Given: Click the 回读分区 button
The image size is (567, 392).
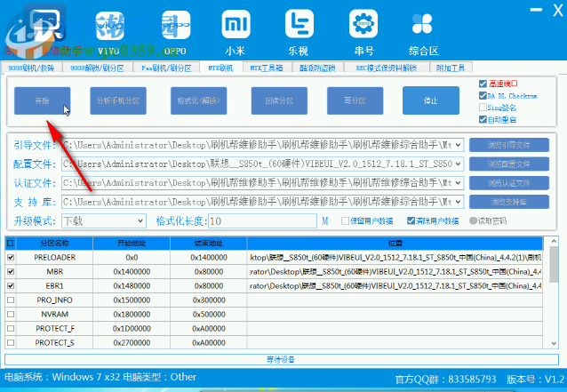Looking at the screenshot, I should [279, 100].
